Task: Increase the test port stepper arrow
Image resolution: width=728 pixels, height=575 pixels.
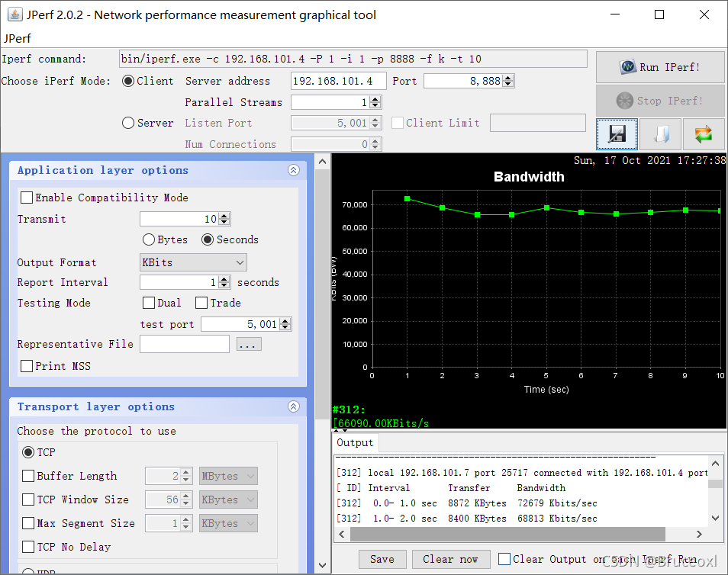Action: (x=285, y=321)
